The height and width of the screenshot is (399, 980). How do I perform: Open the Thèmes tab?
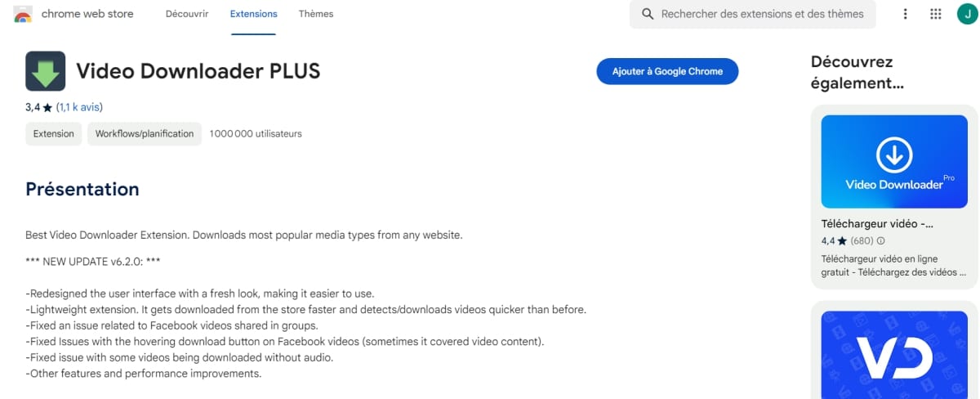coord(316,14)
